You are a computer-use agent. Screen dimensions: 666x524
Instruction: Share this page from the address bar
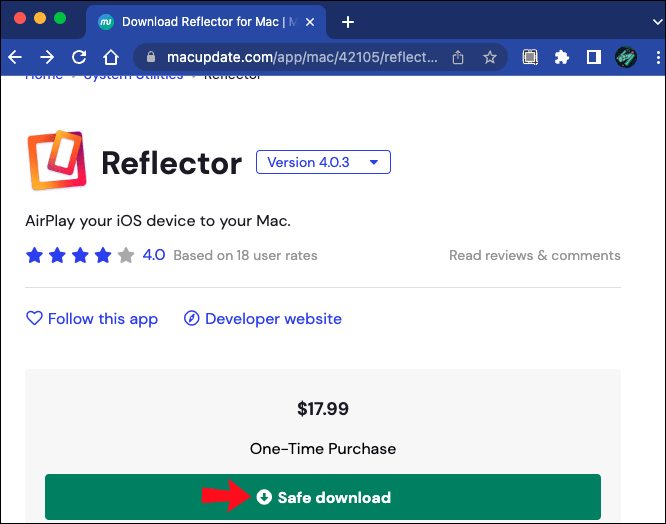click(x=458, y=57)
